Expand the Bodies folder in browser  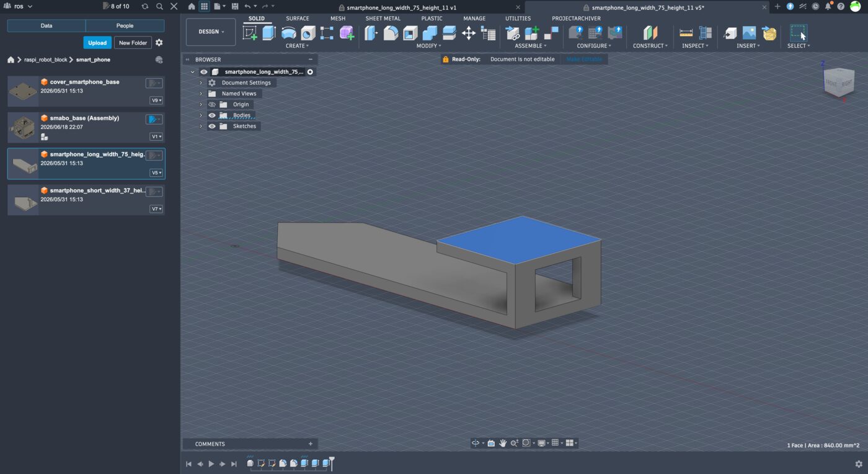click(x=201, y=115)
